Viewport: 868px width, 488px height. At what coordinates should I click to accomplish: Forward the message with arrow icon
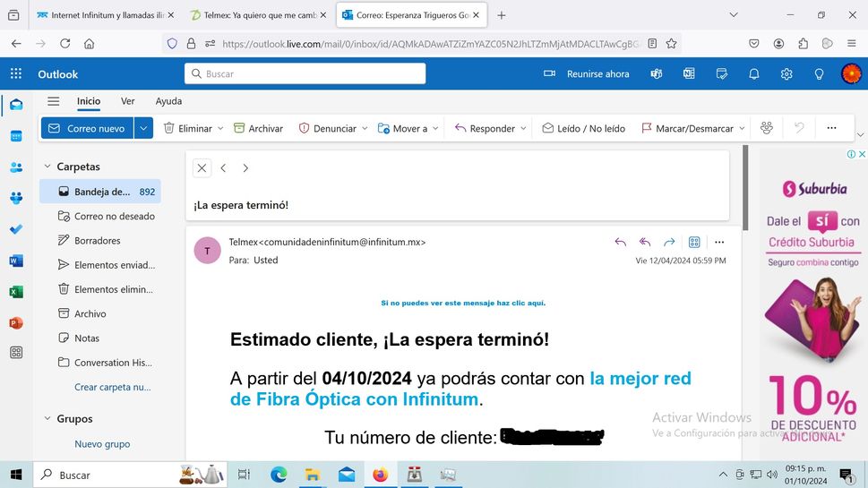click(x=669, y=242)
